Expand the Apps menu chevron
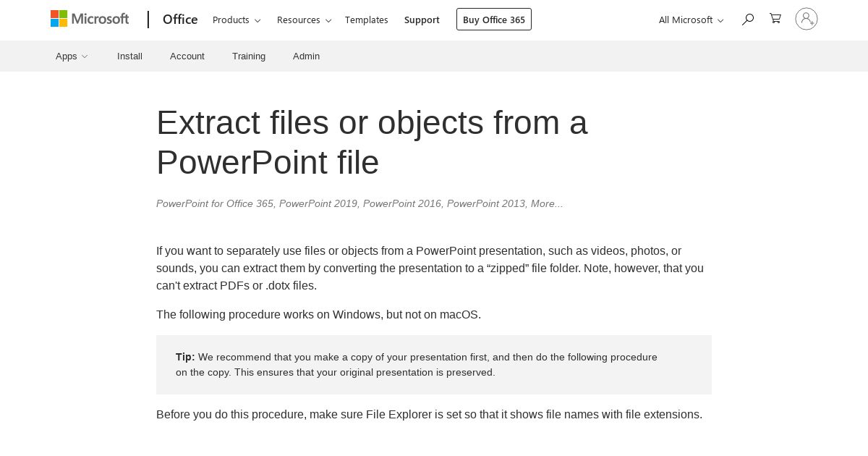This screenshot has height=456, width=868. pyautogui.click(x=85, y=56)
